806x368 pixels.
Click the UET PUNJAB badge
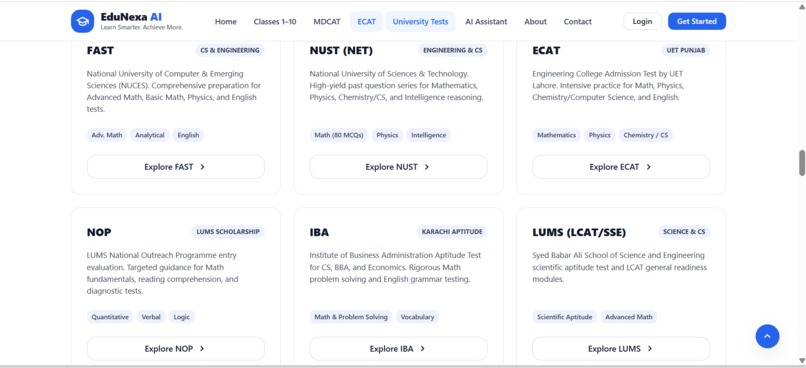coord(686,50)
